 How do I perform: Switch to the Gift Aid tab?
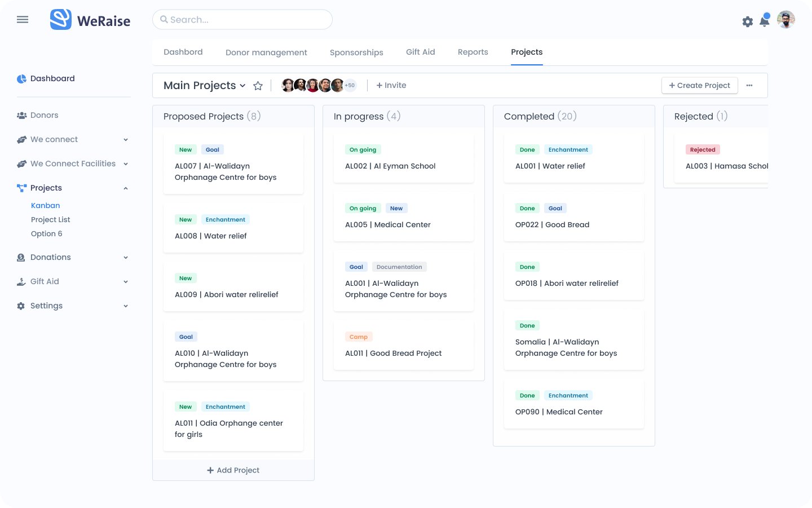(x=421, y=52)
